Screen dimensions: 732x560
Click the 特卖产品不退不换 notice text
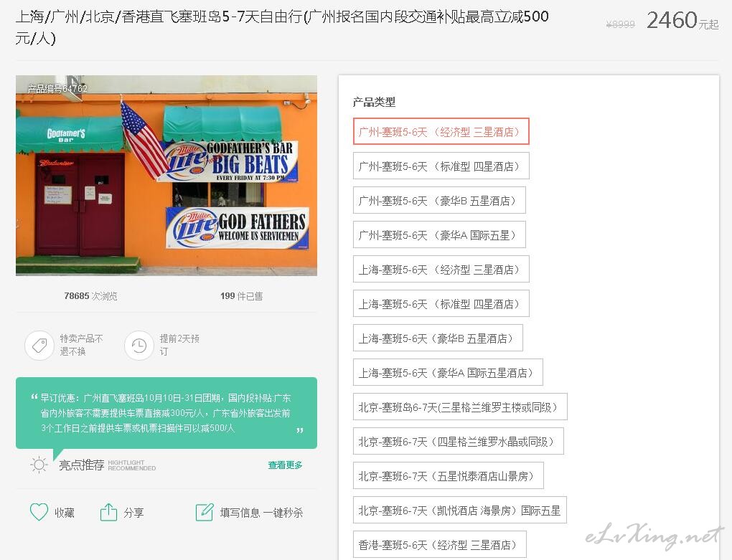(x=81, y=345)
